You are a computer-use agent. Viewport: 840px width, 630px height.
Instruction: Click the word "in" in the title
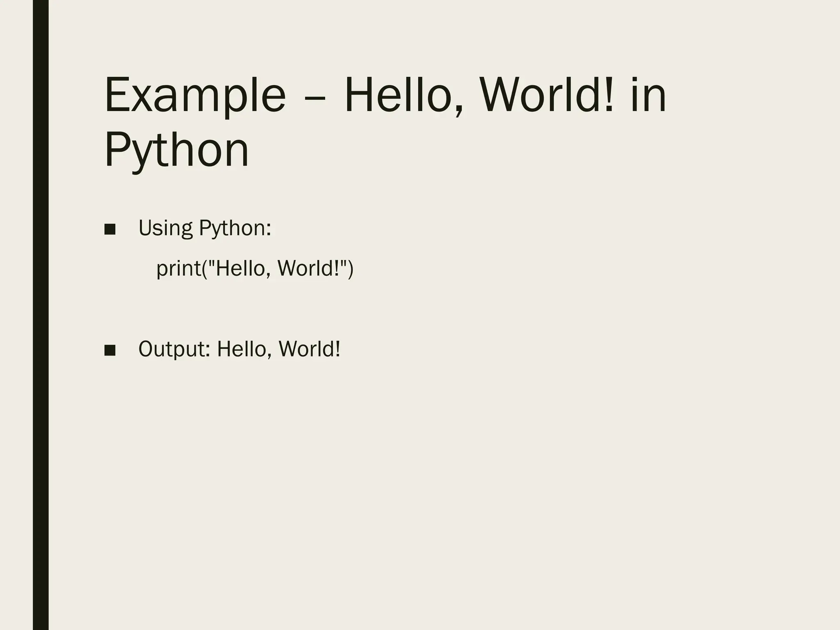point(648,96)
